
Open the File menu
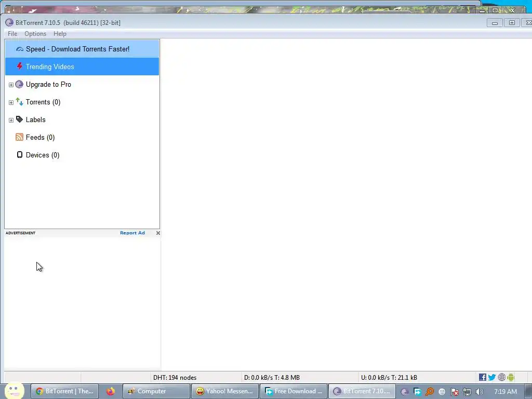click(12, 34)
